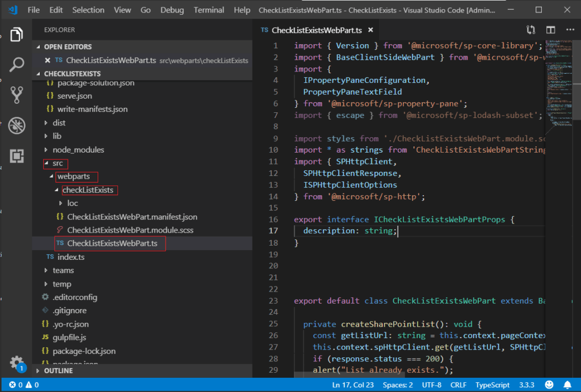Screen dimensions: 581x392
Task: Open the notifications bell in status bar
Action: point(567,385)
